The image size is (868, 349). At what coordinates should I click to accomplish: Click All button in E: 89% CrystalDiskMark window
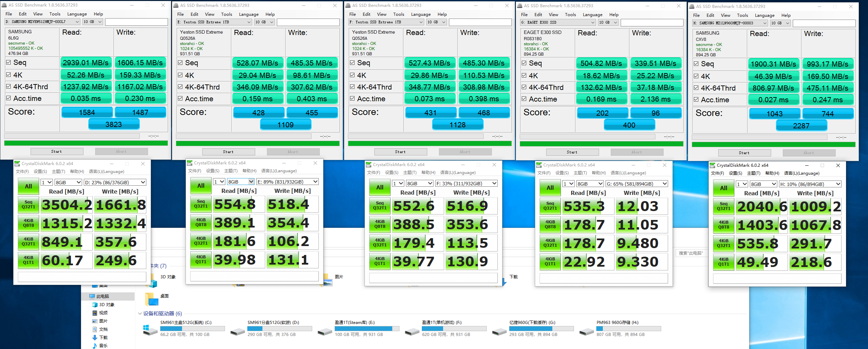coord(201,186)
